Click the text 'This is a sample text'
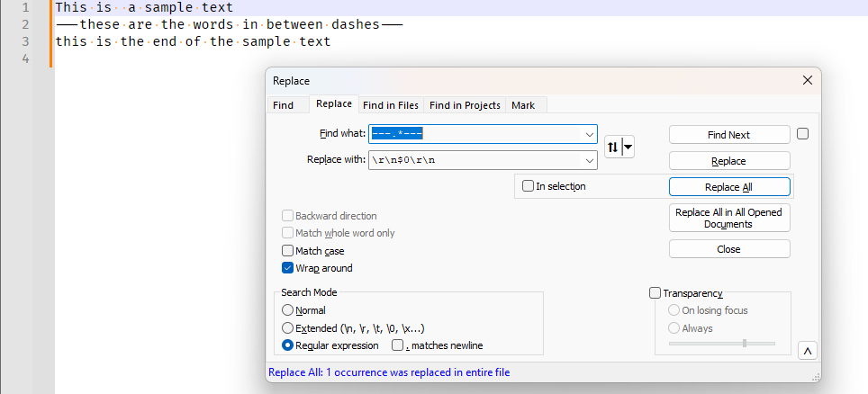Viewport: 868px width, 394px height. [x=144, y=8]
